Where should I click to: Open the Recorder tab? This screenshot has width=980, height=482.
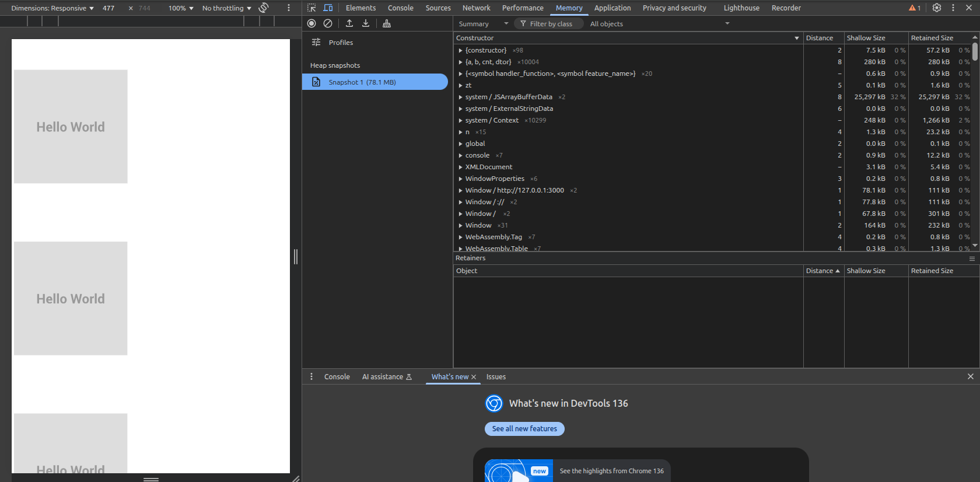786,8
